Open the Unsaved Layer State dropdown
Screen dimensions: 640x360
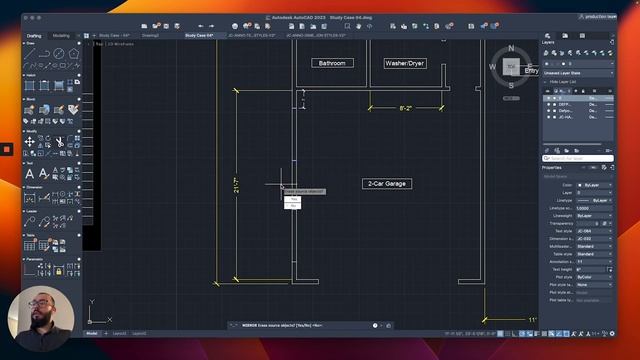pos(578,73)
